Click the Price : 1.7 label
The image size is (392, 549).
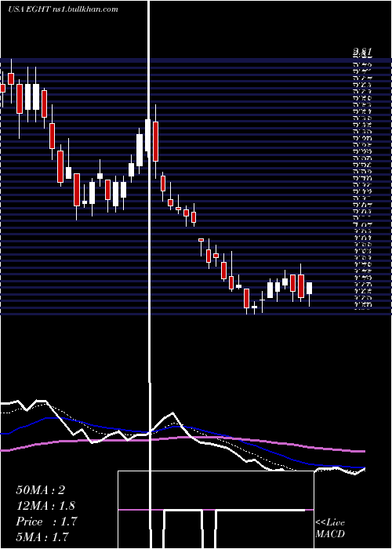pos(46,522)
